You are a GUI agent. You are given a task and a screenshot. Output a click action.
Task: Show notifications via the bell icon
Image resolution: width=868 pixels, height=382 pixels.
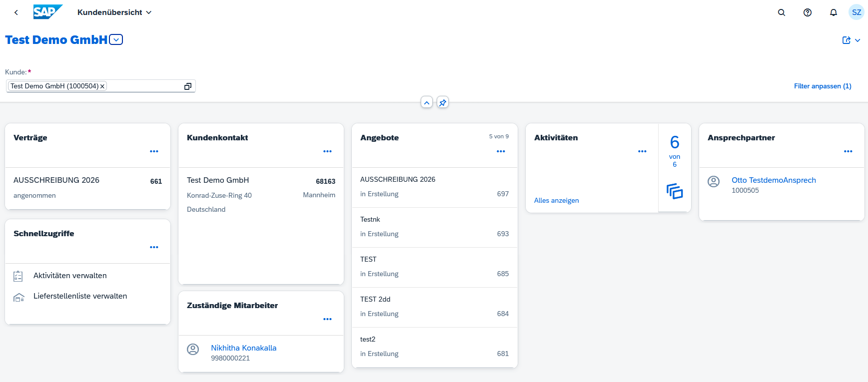(x=834, y=12)
